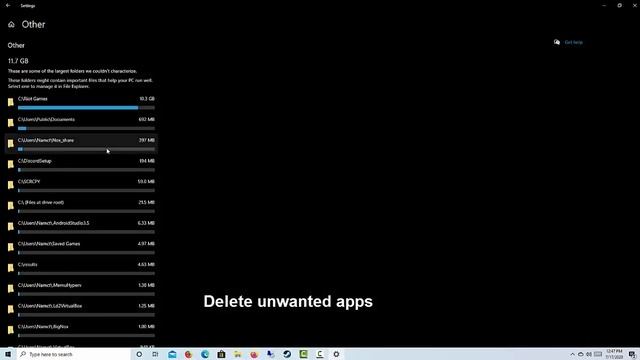Screen dimensions: 640x360
Task: Click folder icon beside C:\DiscordSetup
Action: pyautogui.click(x=11, y=164)
